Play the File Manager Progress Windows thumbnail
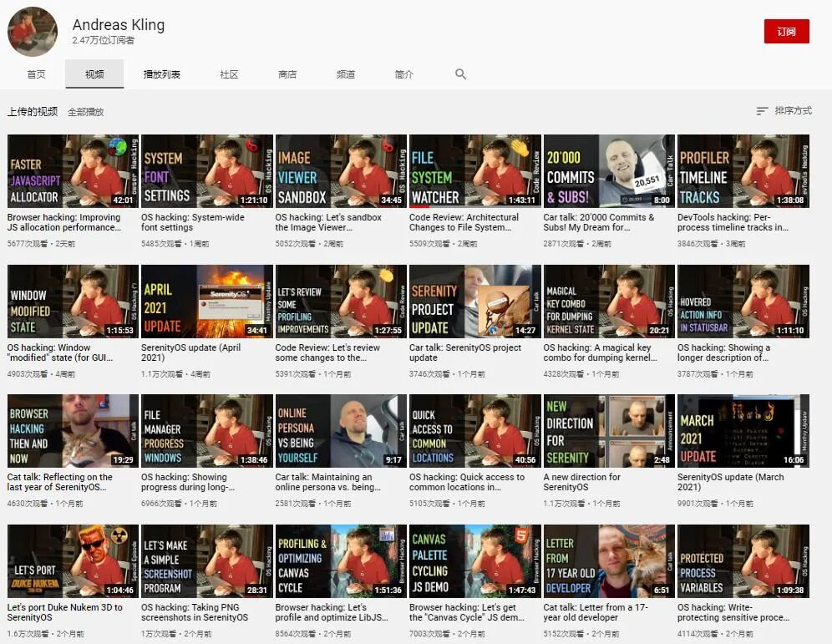Image resolution: width=832 pixels, height=644 pixels. tap(207, 431)
